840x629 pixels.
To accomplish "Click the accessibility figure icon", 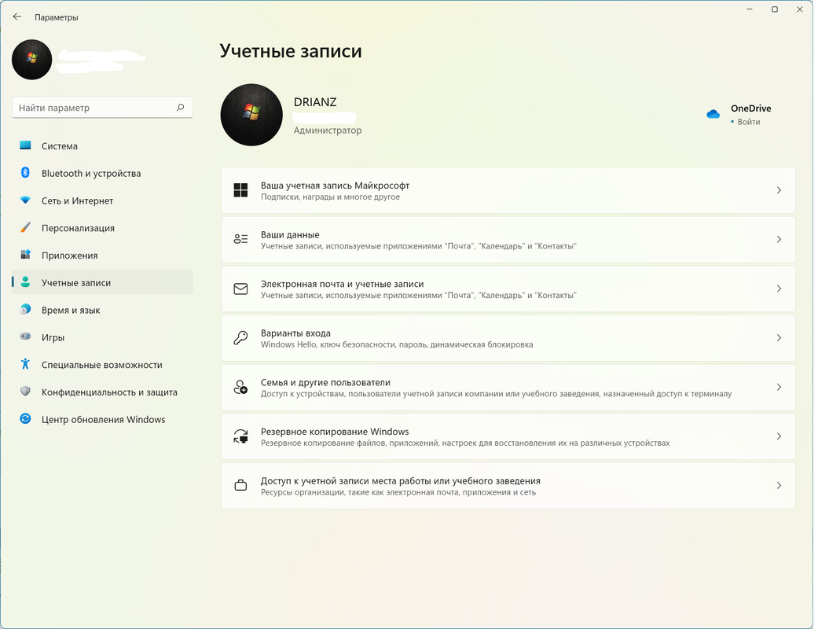I will pos(25,364).
